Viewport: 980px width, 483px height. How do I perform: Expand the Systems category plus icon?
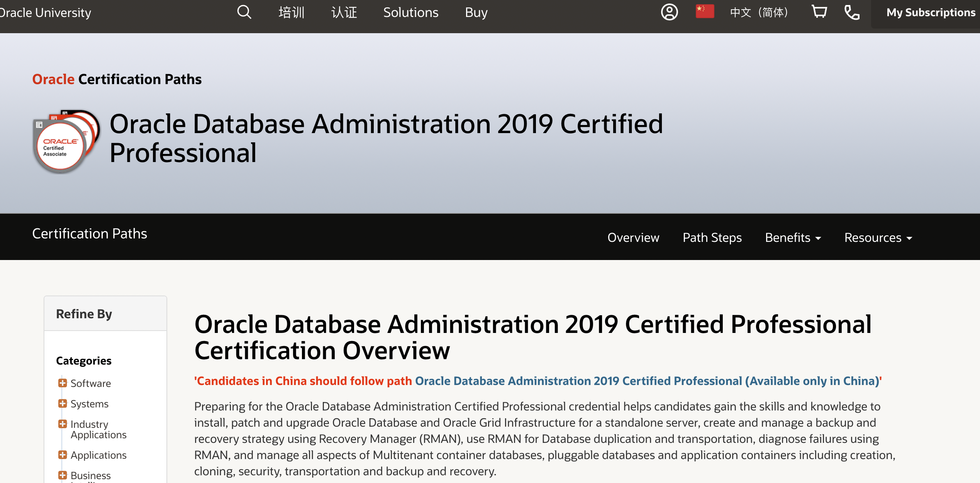[x=63, y=404]
